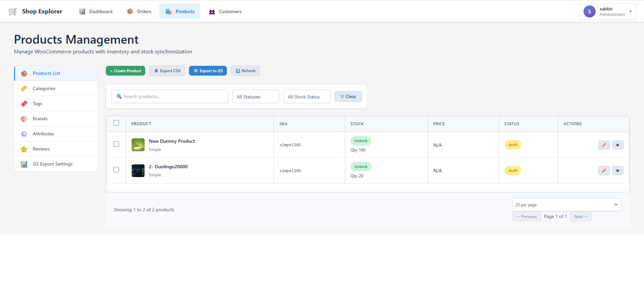Viewport: 644px width, 307px height.
Task: Select the 2- Duolingo20000 row checkbox
Action: 116,170
